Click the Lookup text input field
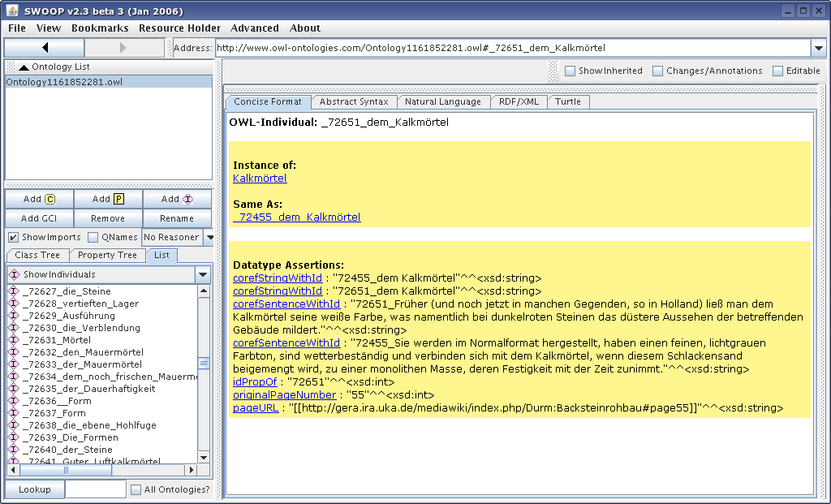The width and height of the screenshot is (831, 504). point(95,489)
